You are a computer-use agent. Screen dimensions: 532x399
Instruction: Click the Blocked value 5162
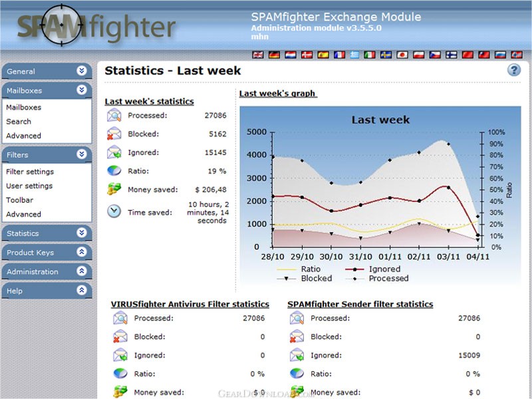217,134
